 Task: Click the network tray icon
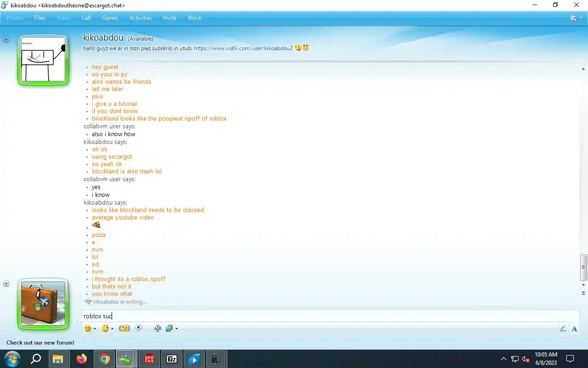click(x=515, y=359)
